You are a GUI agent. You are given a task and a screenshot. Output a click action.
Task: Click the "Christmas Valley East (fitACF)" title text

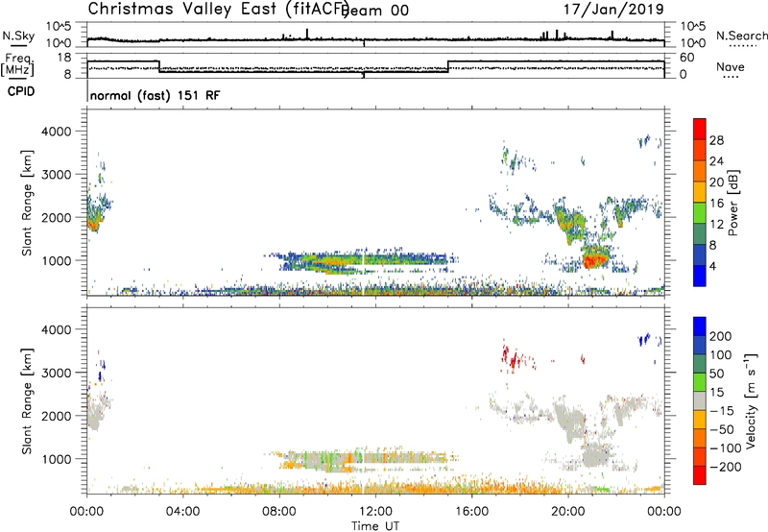point(219,9)
